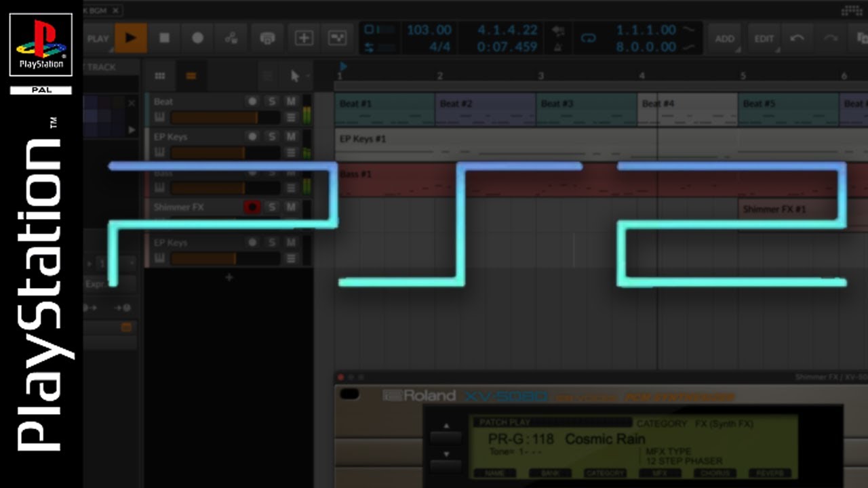The height and width of the screenshot is (488, 868).
Task: Adjust the first EP Keys volume fader
Action: pos(224,153)
